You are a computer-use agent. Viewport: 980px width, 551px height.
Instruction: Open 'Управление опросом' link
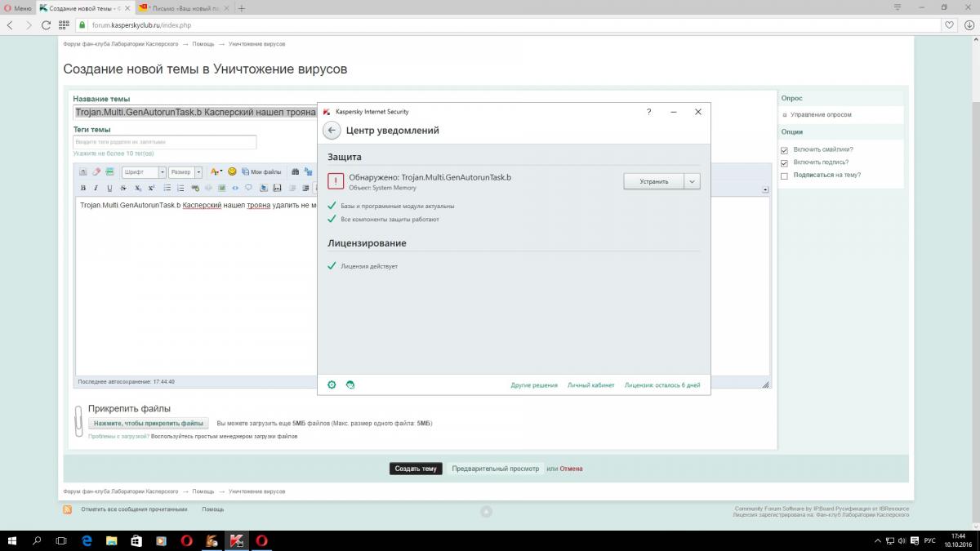coord(821,115)
